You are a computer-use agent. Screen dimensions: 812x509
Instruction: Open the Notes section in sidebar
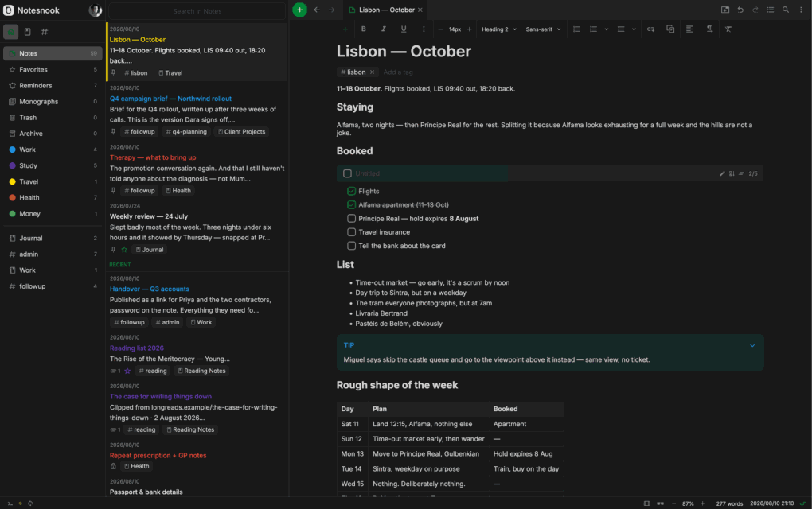(x=53, y=53)
